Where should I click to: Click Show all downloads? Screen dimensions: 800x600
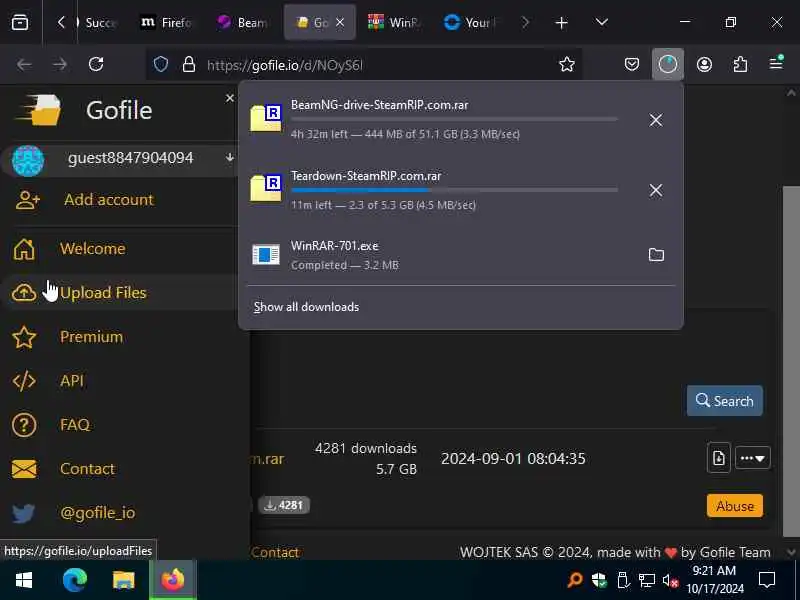[306, 307]
